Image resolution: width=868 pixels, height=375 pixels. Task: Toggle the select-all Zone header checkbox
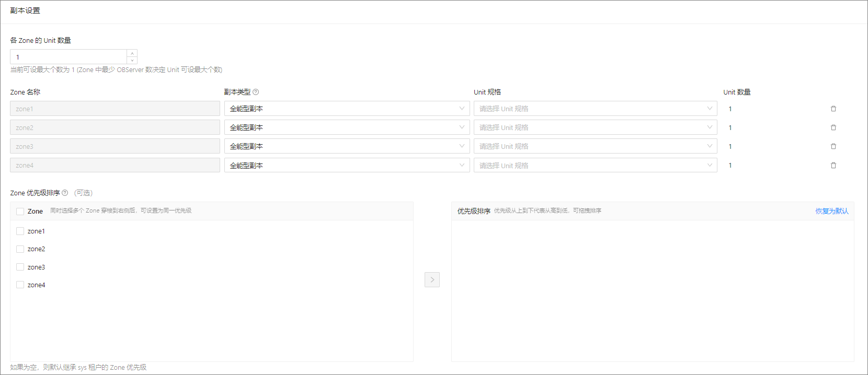[x=20, y=211]
